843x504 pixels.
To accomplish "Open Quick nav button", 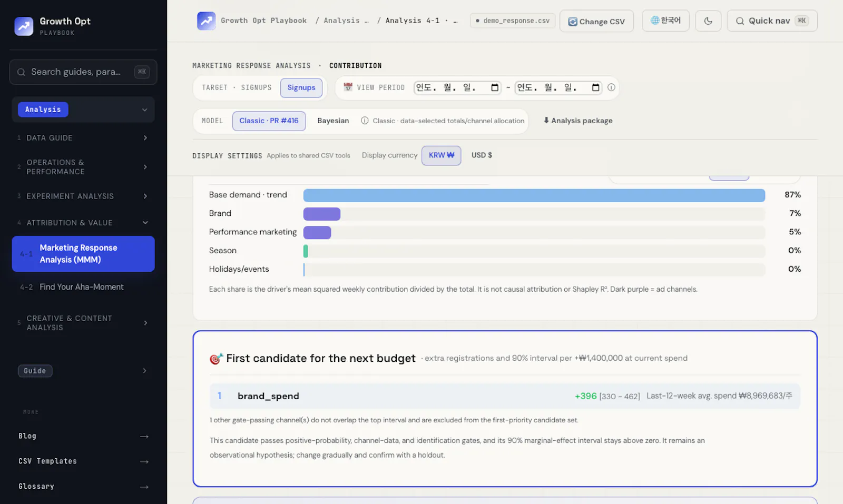I will click(x=772, y=21).
